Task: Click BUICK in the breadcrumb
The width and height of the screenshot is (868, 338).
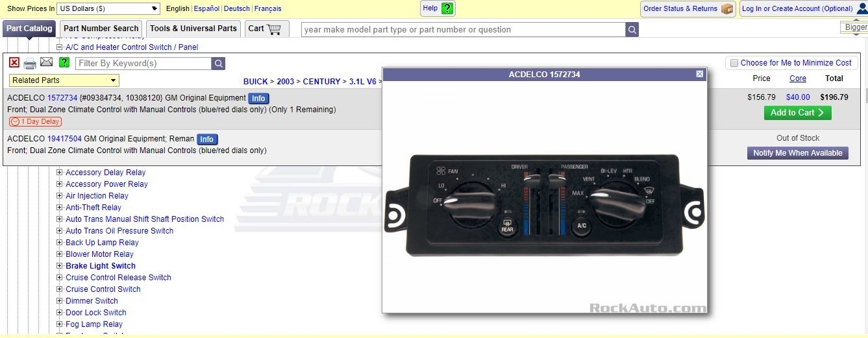Action: tap(256, 82)
